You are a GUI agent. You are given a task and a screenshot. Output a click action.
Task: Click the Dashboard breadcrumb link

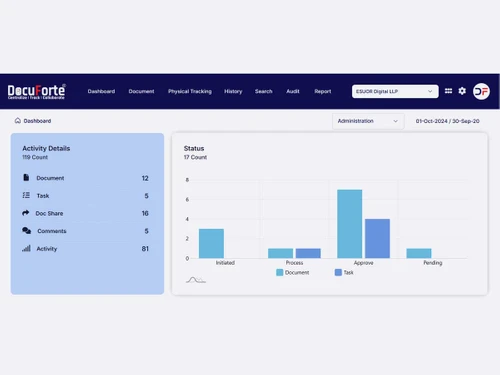click(37, 121)
